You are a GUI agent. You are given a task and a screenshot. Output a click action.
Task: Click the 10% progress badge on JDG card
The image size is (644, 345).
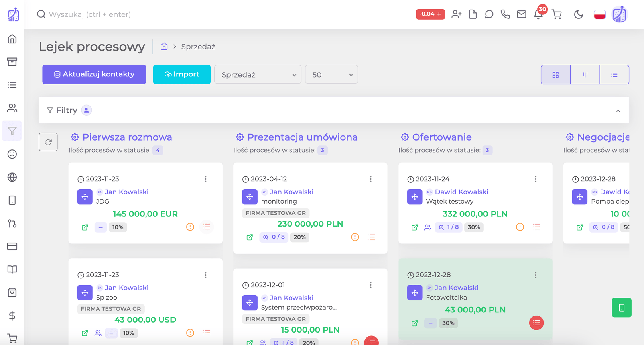pos(118,227)
